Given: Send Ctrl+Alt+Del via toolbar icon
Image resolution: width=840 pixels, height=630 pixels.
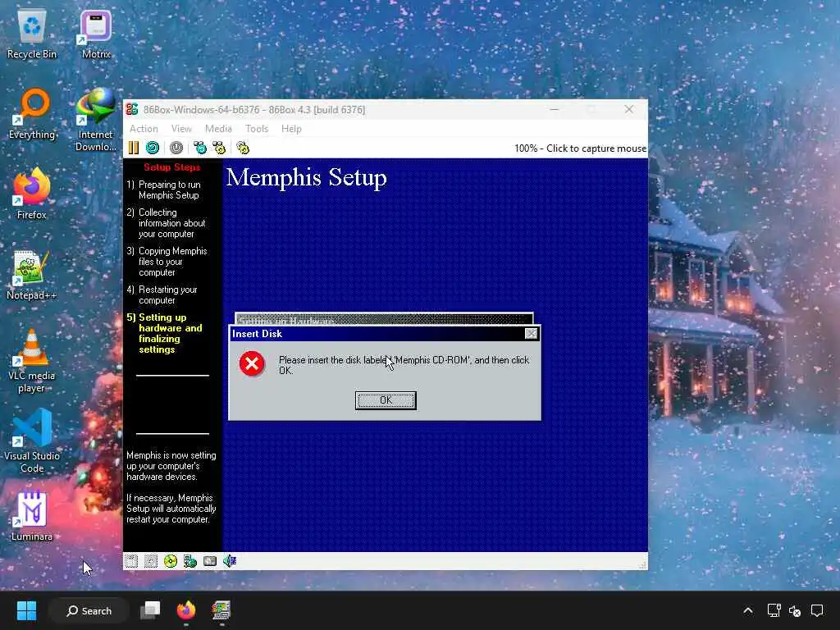Looking at the screenshot, I should [200, 148].
